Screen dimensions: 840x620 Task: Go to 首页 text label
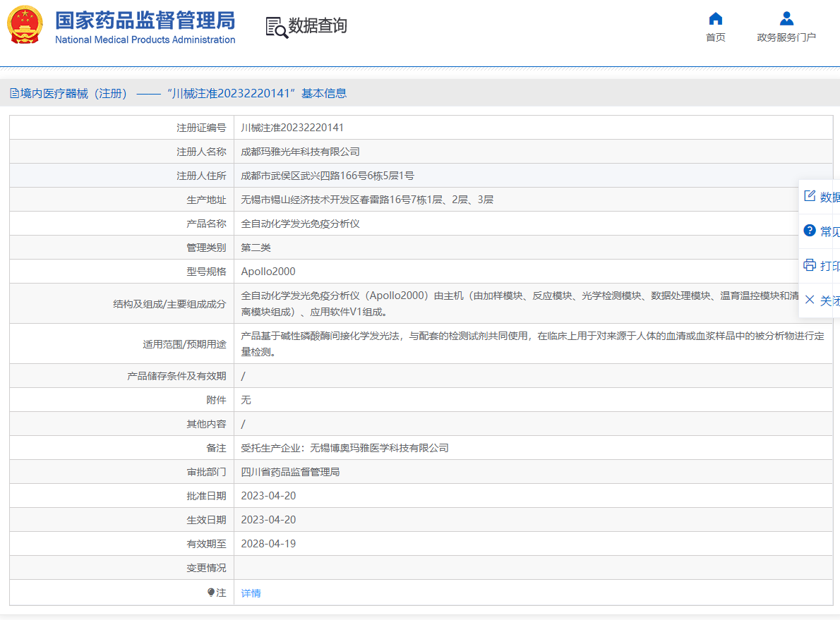coord(715,37)
